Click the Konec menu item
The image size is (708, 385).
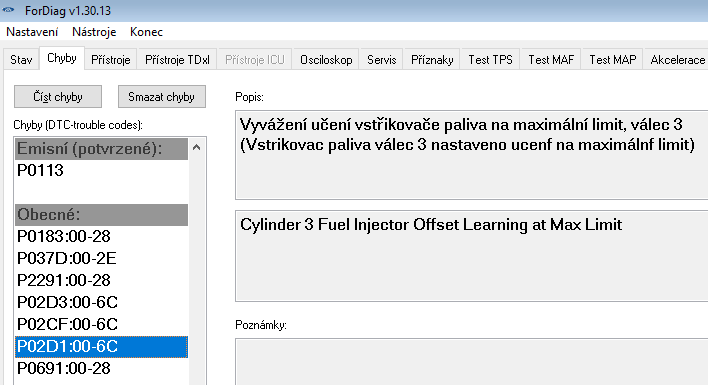(146, 32)
